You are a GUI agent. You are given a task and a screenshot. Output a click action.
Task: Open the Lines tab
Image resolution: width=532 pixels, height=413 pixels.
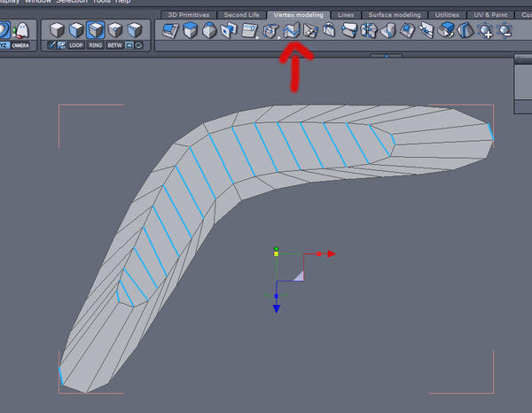[346, 15]
